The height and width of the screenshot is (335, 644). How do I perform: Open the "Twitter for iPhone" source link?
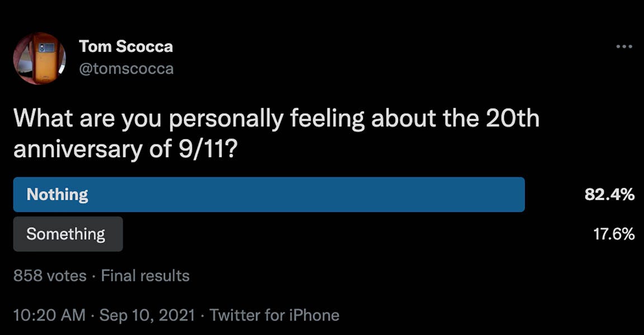(274, 315)
